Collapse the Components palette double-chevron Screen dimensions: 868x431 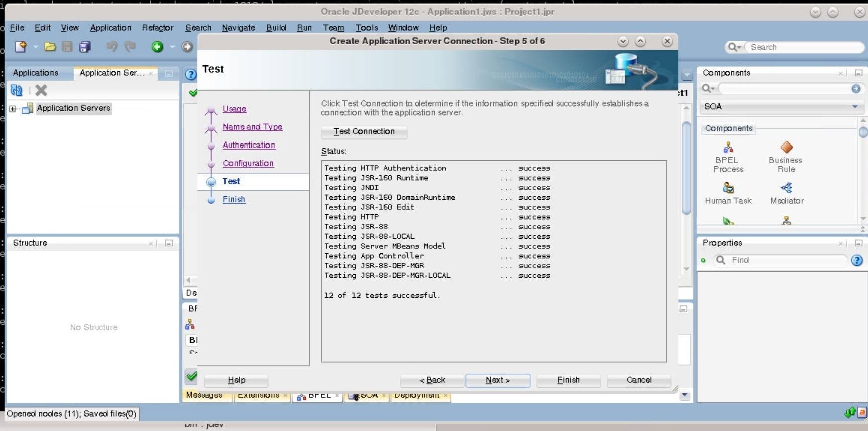click(862, 229)
